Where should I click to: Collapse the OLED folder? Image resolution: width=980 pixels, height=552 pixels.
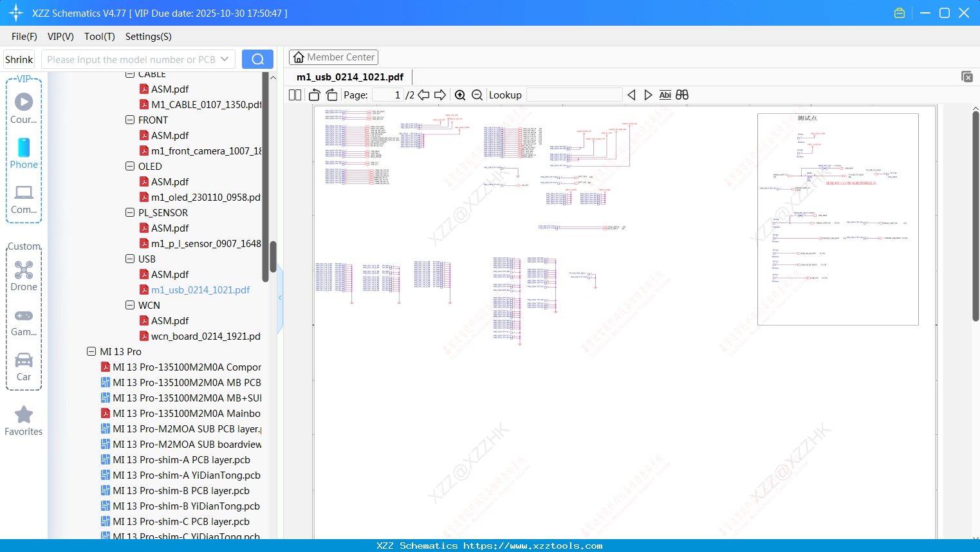click(130, 166)
